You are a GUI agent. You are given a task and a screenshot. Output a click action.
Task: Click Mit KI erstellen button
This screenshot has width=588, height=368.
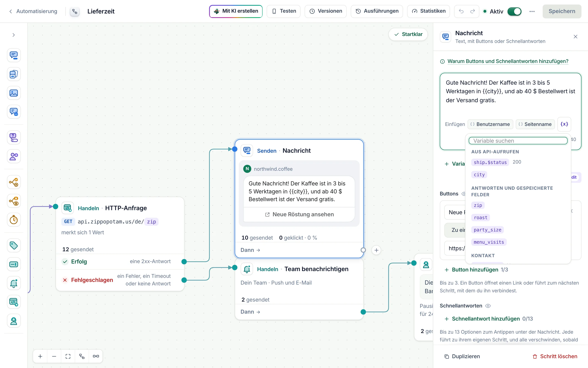pyautogui.click(x=236, y=11)
